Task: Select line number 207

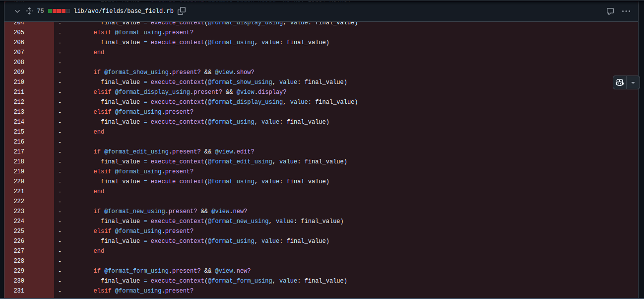Action: [x=19, y=52]
